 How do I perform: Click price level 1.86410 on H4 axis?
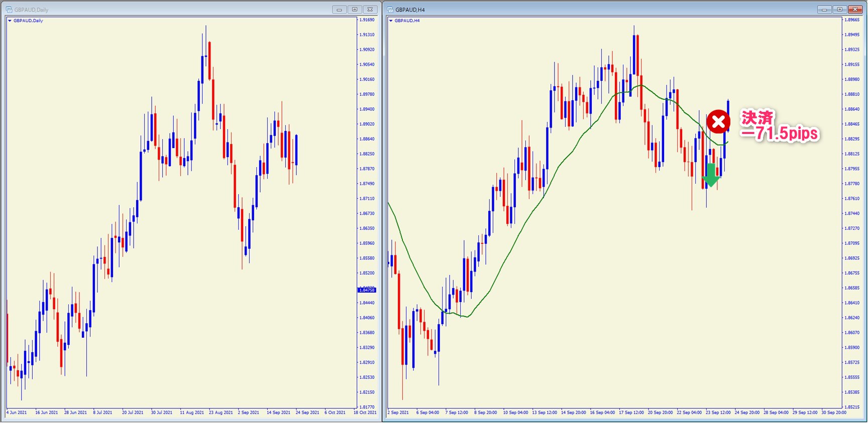pos(852,303)
